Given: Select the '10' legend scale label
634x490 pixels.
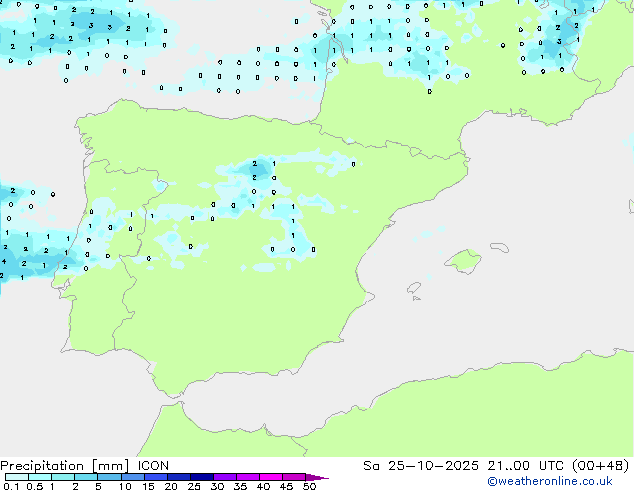Looking at the screenshot, I should point(125,486).
